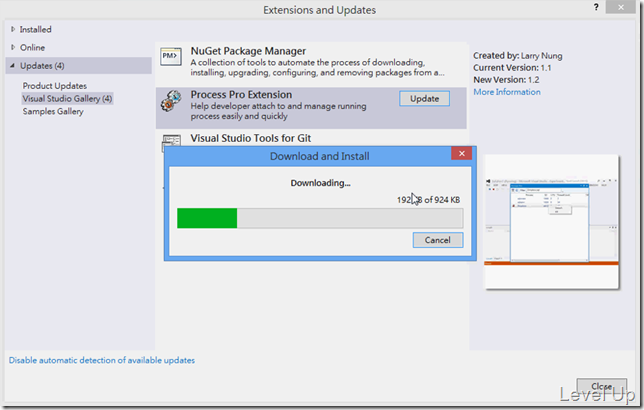
Task: Click the NuGet Package Manager icon
Action: tap(171, 56)
